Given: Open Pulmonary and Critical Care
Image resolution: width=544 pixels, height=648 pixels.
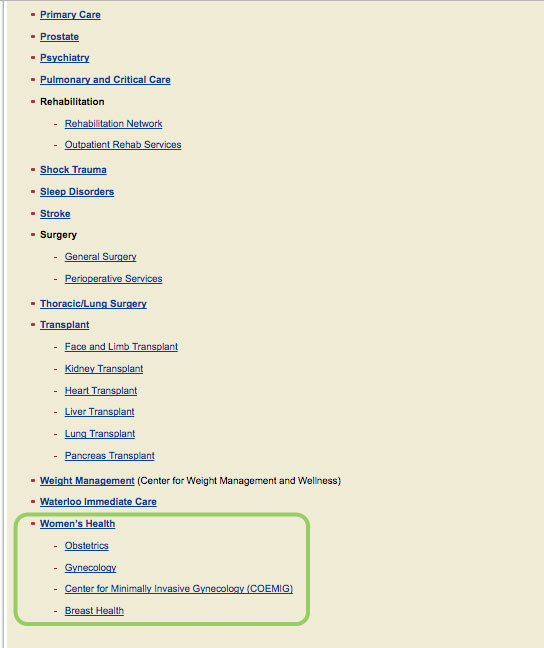Looking at the screenshot, I should click(x=105, y=80).
